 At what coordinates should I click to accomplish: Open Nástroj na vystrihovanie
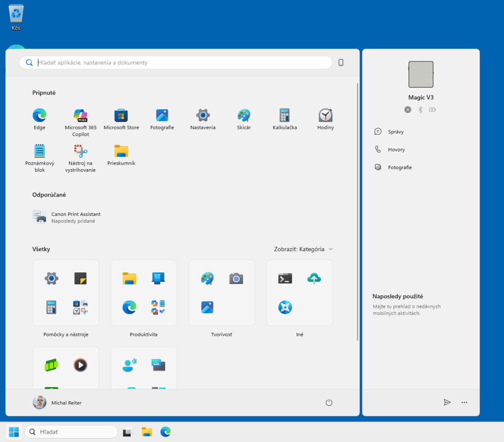80,152
